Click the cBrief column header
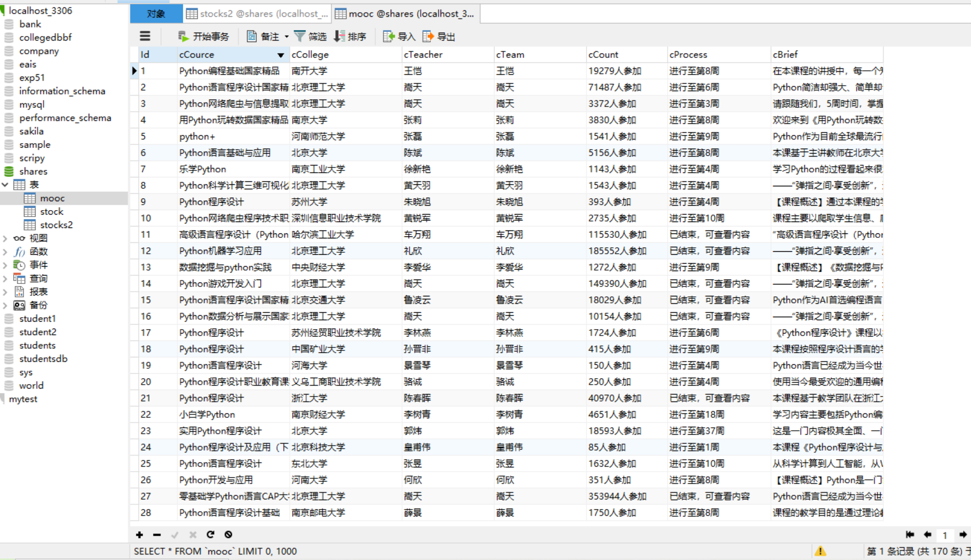The width and height of the screenshot is (971, 560). 827,55
